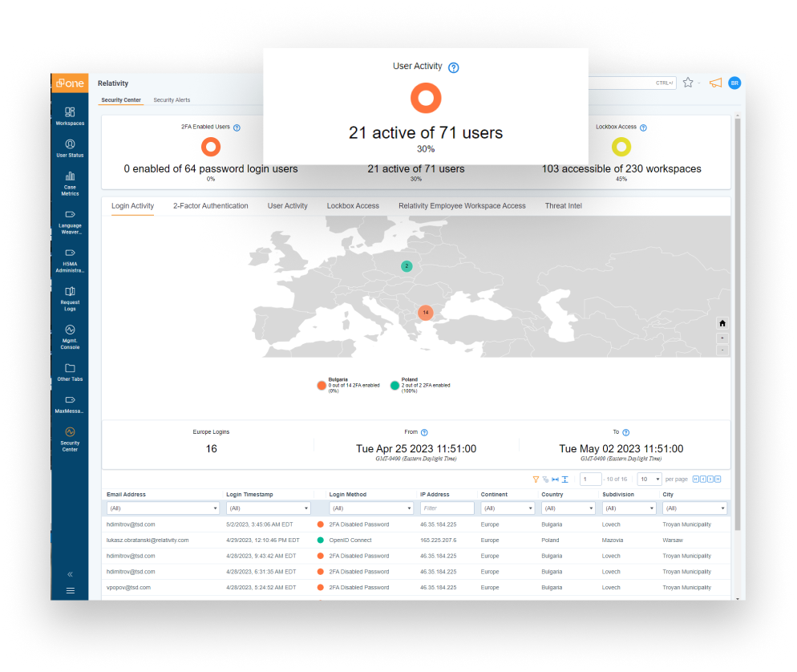Open the per page count dropdown

[649, 479]
